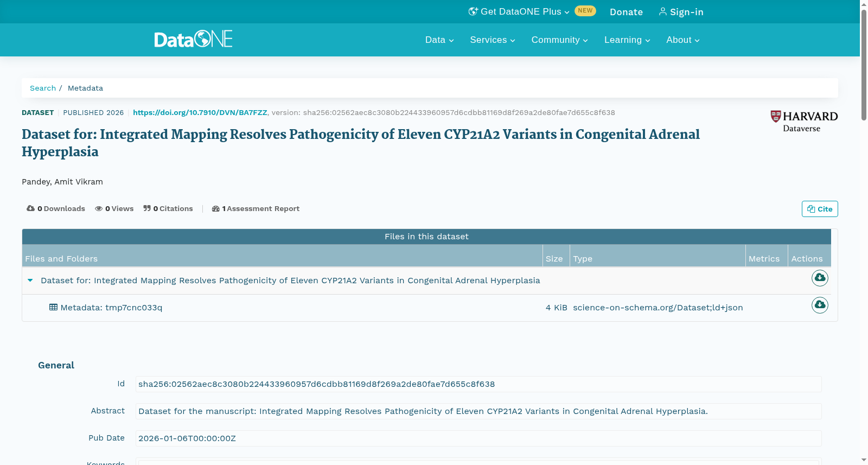Open the Data dropdown menu
The width and height of the screenshot is (868, 465).
pos(439,40)
